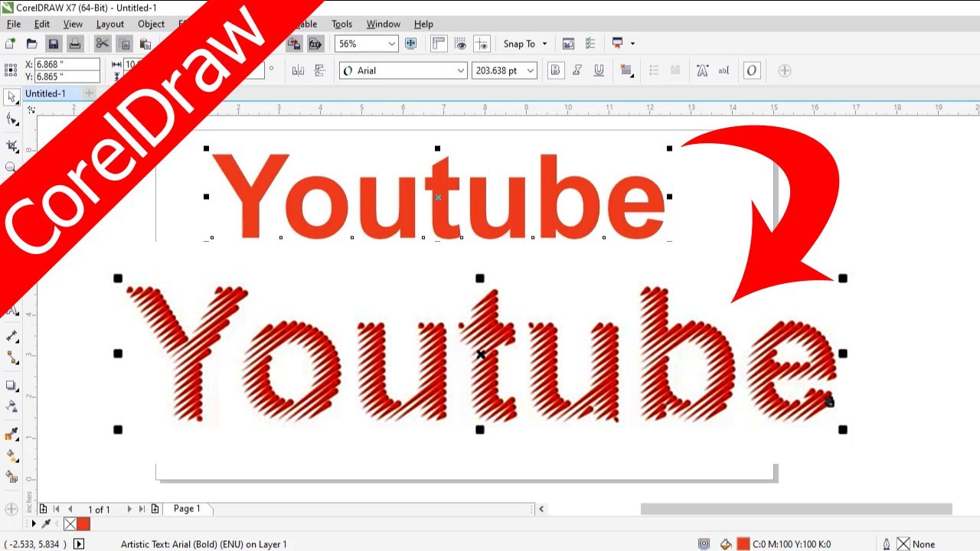Toggle color proof icon in status bar
This screenshot has height=551, width=980.
704,544
